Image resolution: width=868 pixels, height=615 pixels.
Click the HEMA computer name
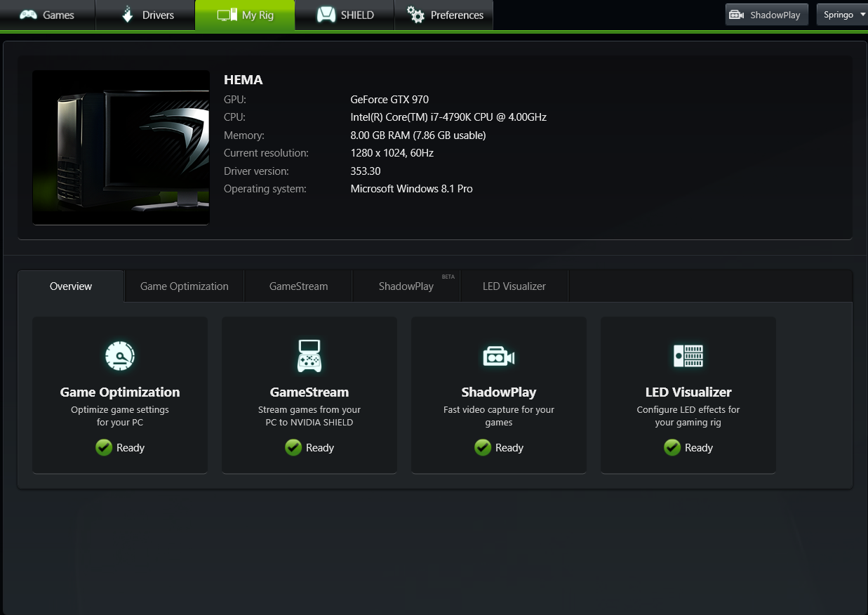[x=243, y=80]
